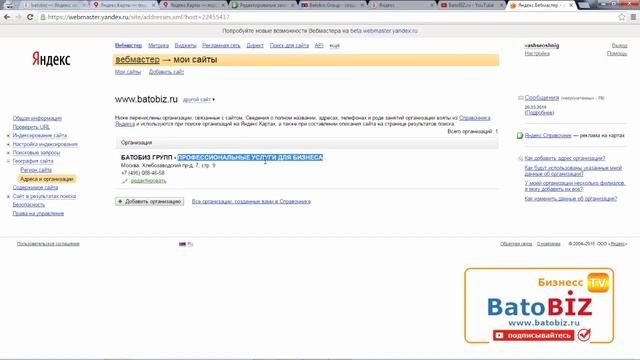The width and height of the screenshot is (640, 360).
Task: Open Как изменить данные об организации link
Action: pos(571,199)
